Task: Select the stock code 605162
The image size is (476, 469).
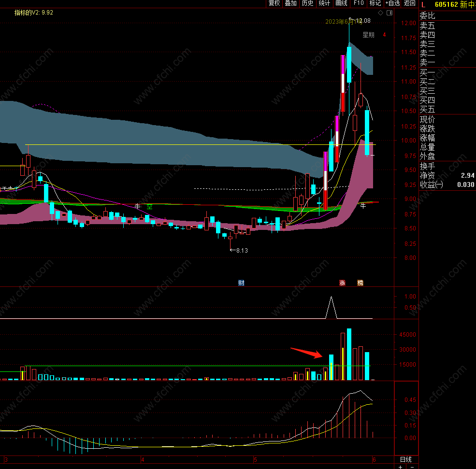Action: click(x=446, y=4)
